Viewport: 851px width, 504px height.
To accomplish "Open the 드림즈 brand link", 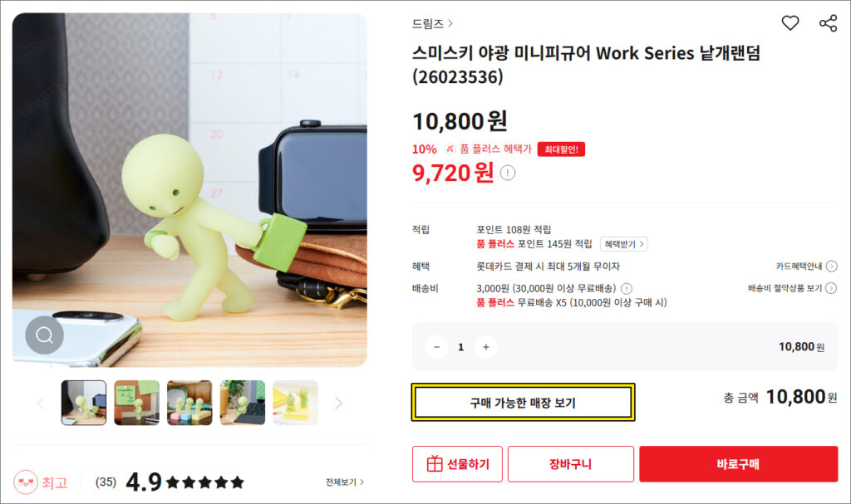I will click(x=432, y=23).
